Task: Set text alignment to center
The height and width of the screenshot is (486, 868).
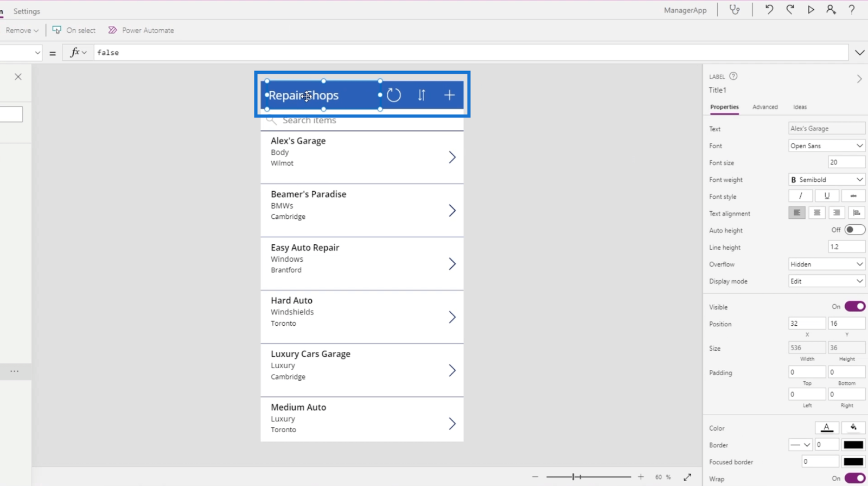Action: click(x=817, y=213)
